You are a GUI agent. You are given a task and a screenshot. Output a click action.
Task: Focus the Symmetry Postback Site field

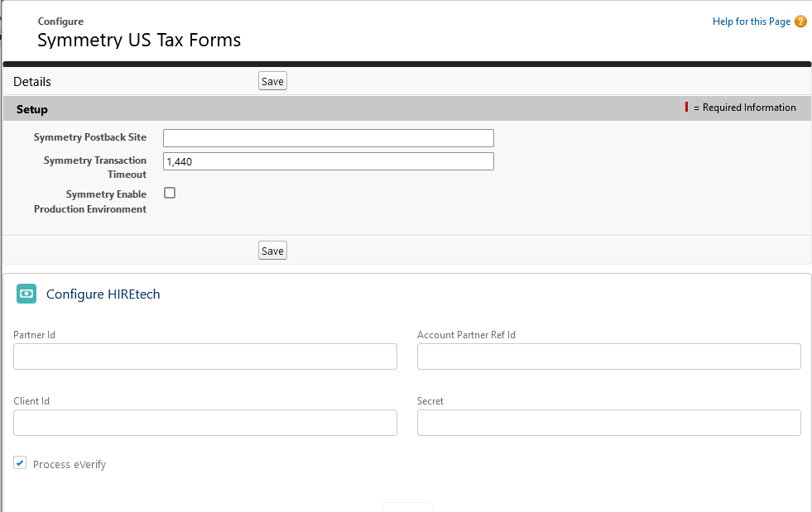pyautogui.click(x=328, y=138)
